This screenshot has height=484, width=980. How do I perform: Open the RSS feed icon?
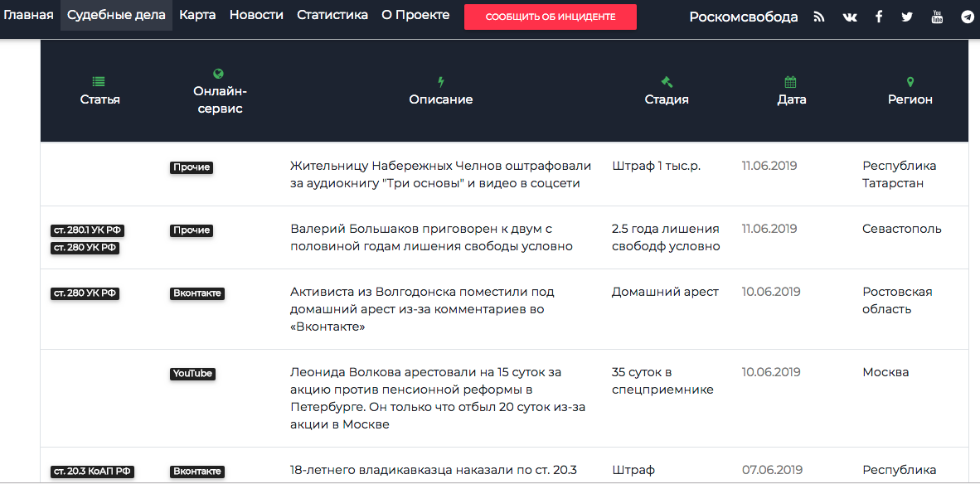819,17
